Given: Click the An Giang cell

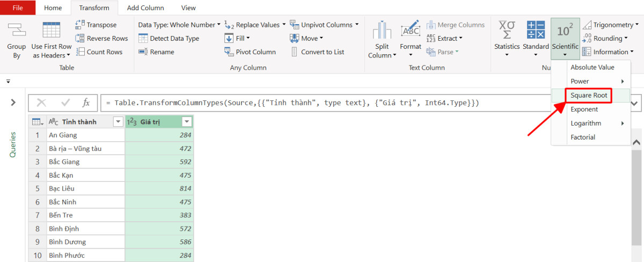Looking at the screenshot, I should (85, 135).
